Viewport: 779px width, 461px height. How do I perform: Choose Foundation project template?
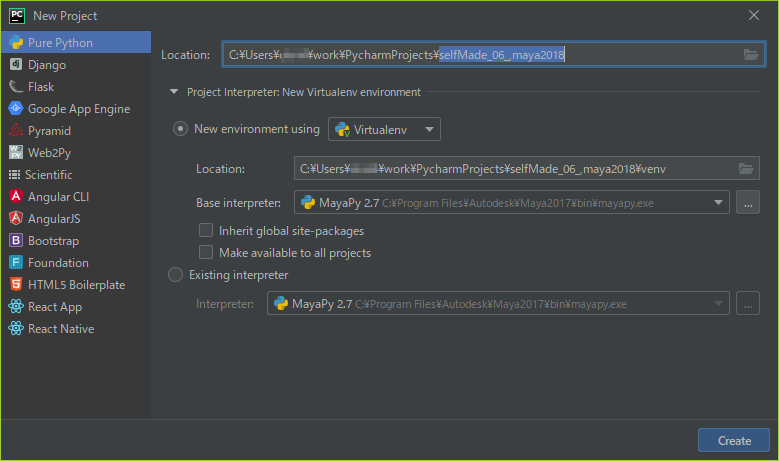click(x=76, y=262)
